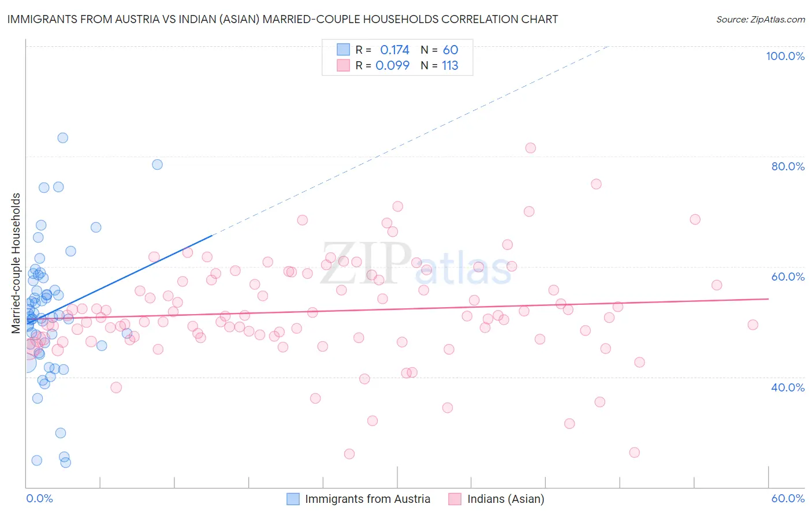Click the blue R = 0.174 stat swatch

tap(343, 50)
